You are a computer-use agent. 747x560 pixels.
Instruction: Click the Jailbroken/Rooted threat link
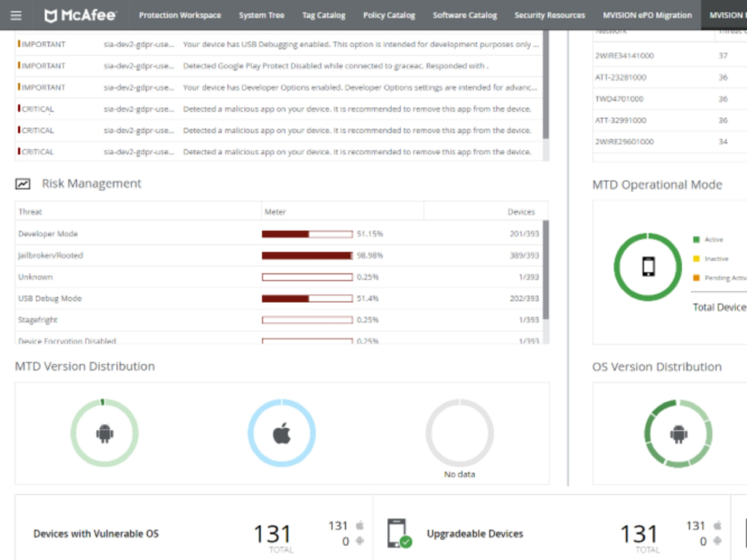tap(51, 255)
